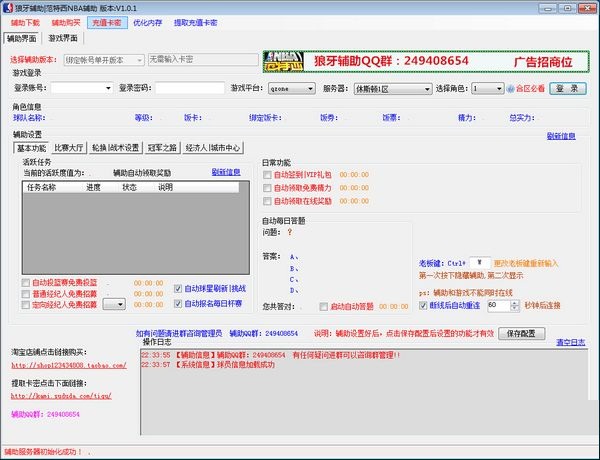Increase reconnect seconds with up arrow
Screen dimensions: 600x460
[515, 303]
